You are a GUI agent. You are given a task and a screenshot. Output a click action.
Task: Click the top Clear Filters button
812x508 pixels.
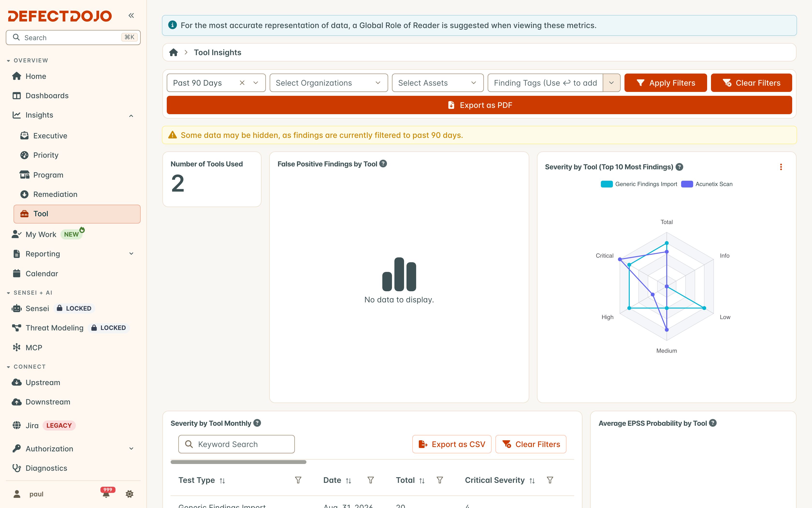tap(751, 83)
